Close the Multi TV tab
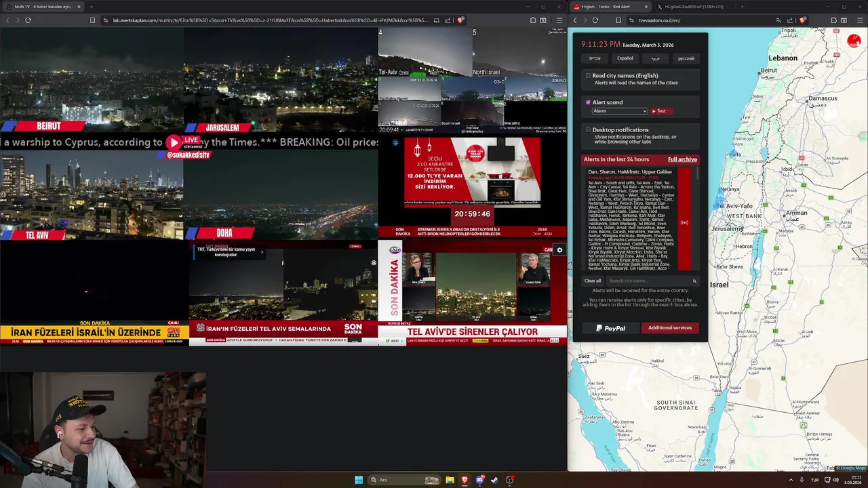The width and height of the screenshot is (868, 488). 79,7
